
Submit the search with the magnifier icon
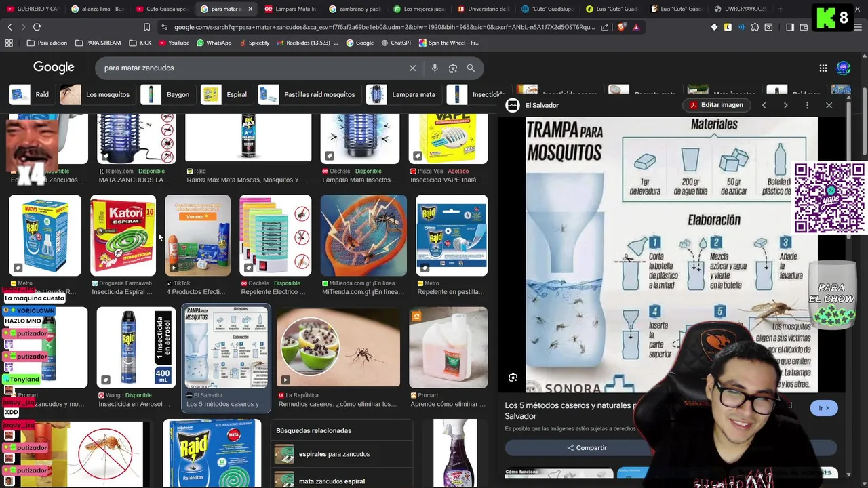click(x=471, y=68)
